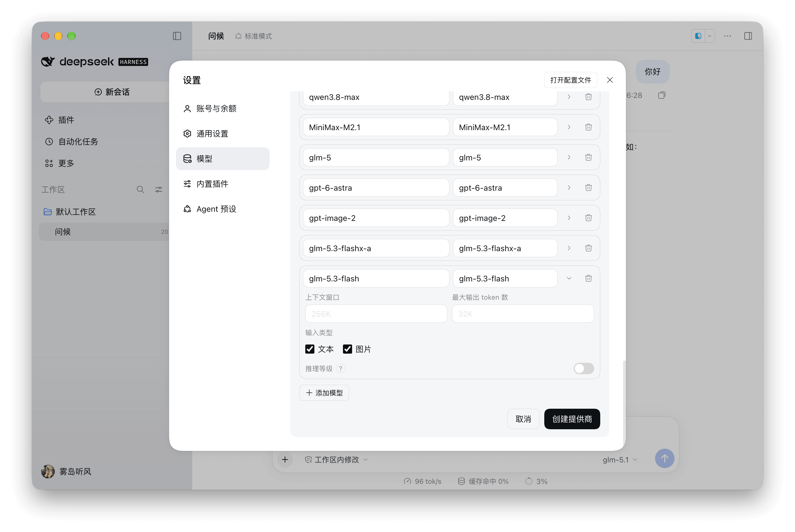Viewport: 795px width, 532px height.
Task: Delete the gpt-image-2 model row
Action: 588,217
